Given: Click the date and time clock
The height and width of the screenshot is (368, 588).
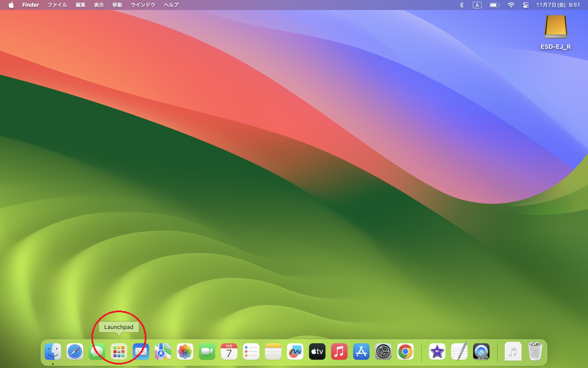Looking at the screenshot, I should click(558, 5).
